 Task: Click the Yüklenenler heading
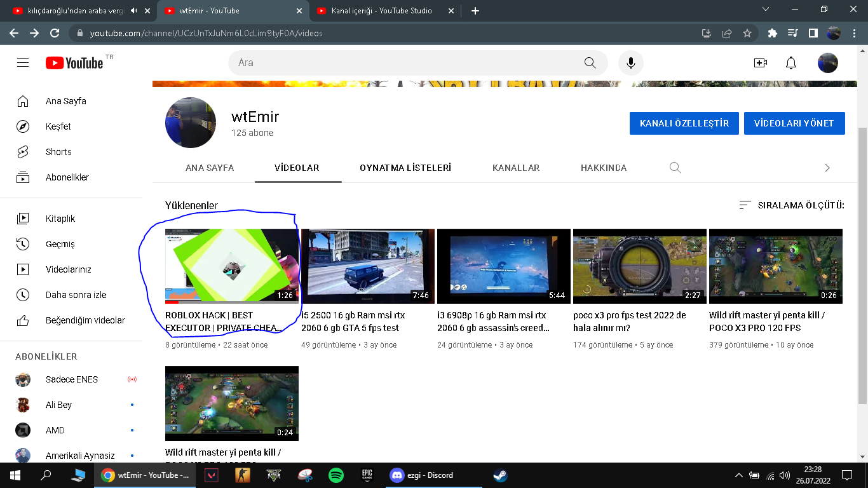(x=191, y=205)
